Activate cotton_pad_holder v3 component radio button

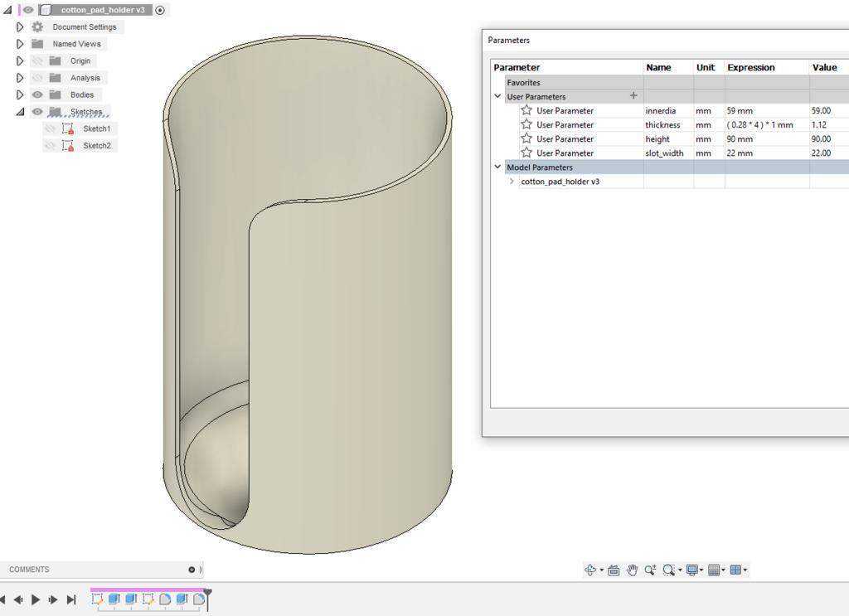(160, 10)
